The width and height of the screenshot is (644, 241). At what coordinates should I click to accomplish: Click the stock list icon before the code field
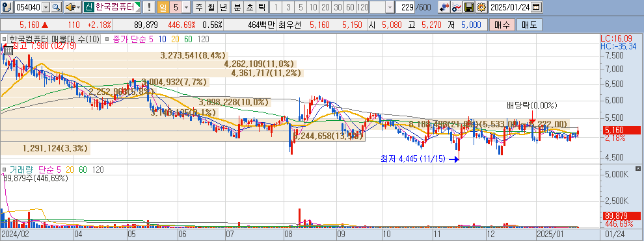[x=7, y=7]
